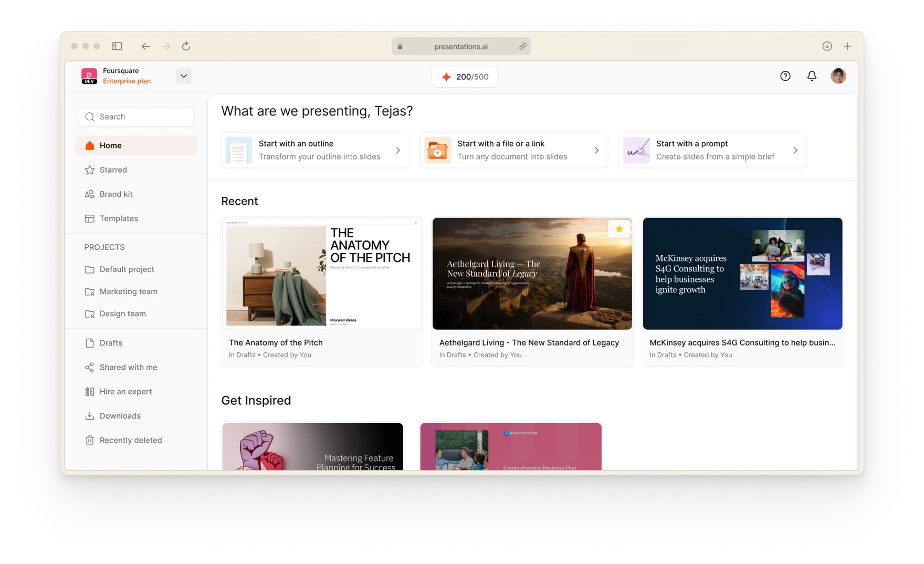Click the presentations.ai address bar
Viewport: 924px width, 564px height.
click(x=461, y=46)
